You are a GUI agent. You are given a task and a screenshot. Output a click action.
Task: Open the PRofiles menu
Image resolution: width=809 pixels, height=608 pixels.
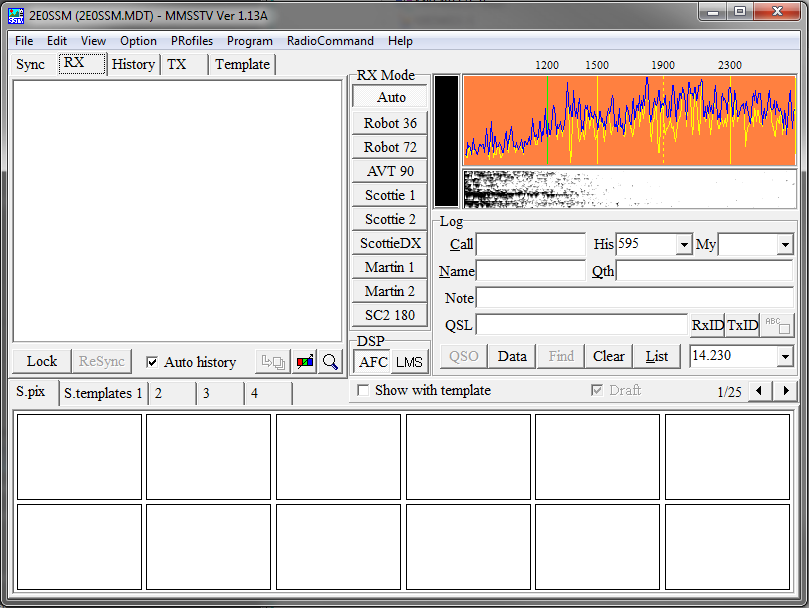coord(192,41)
